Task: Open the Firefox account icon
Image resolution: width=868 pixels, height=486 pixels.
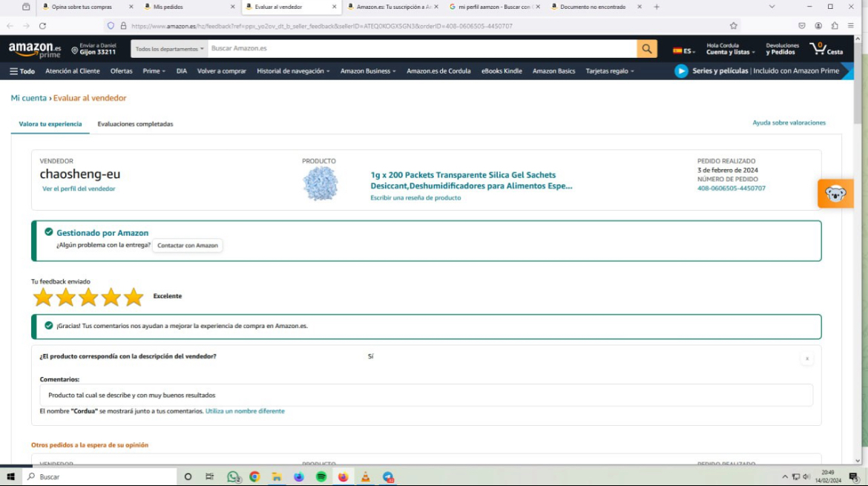Action: 818,26
